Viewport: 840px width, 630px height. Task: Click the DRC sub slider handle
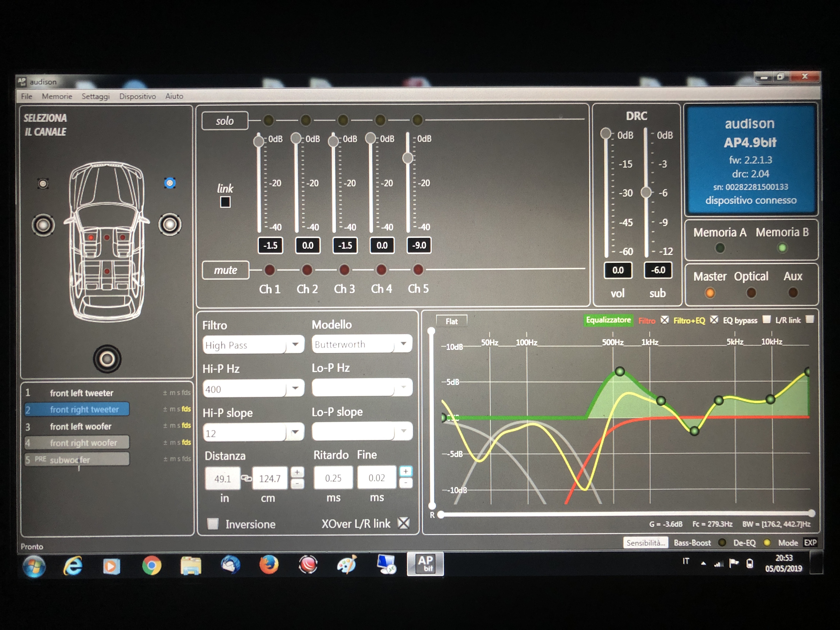pos(646,192)
